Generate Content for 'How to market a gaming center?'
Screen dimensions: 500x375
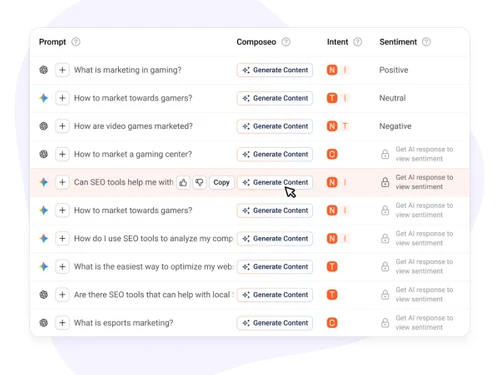(x=275, y=154)
